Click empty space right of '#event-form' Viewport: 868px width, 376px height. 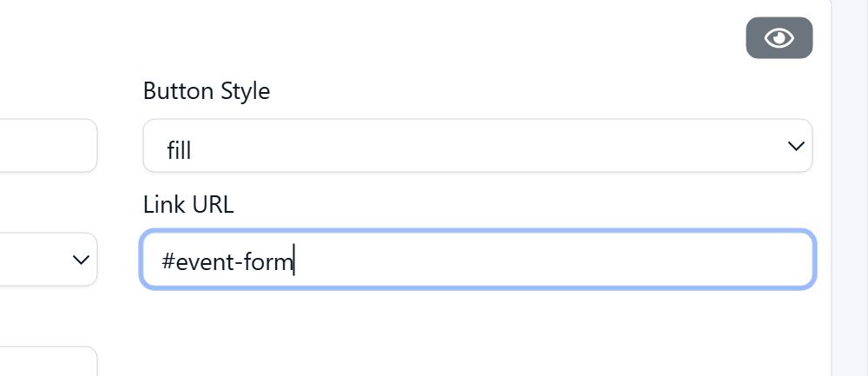click(556, 260)
